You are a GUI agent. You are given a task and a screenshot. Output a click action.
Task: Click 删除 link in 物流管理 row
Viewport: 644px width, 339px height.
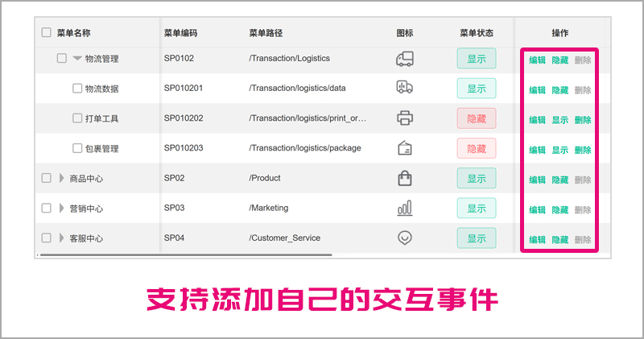pyautogui.click(x=583, y=60)
